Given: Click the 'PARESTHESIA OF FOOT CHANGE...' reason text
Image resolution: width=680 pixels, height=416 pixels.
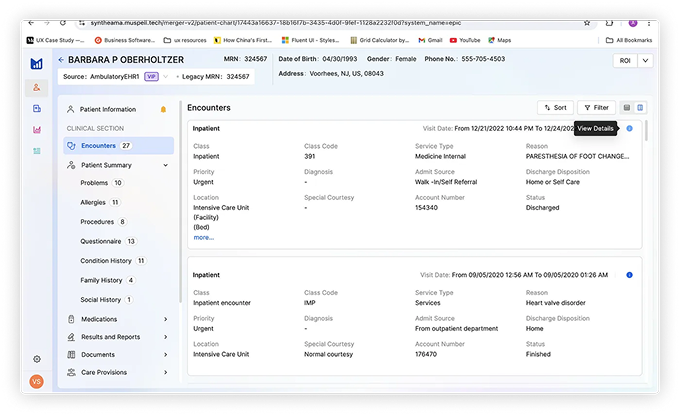Looking at the screenshot, I should coord(577,156).
